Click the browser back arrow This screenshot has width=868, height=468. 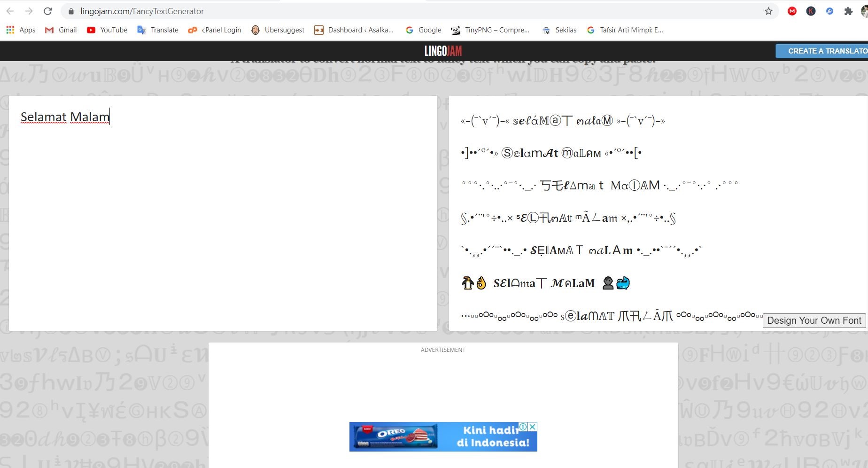[x=10, y=11]
